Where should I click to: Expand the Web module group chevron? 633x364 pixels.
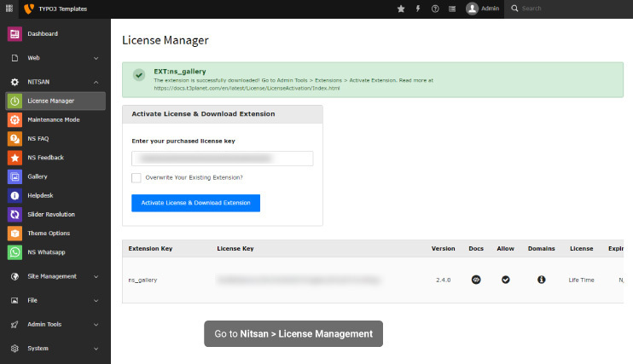[96, 58]
